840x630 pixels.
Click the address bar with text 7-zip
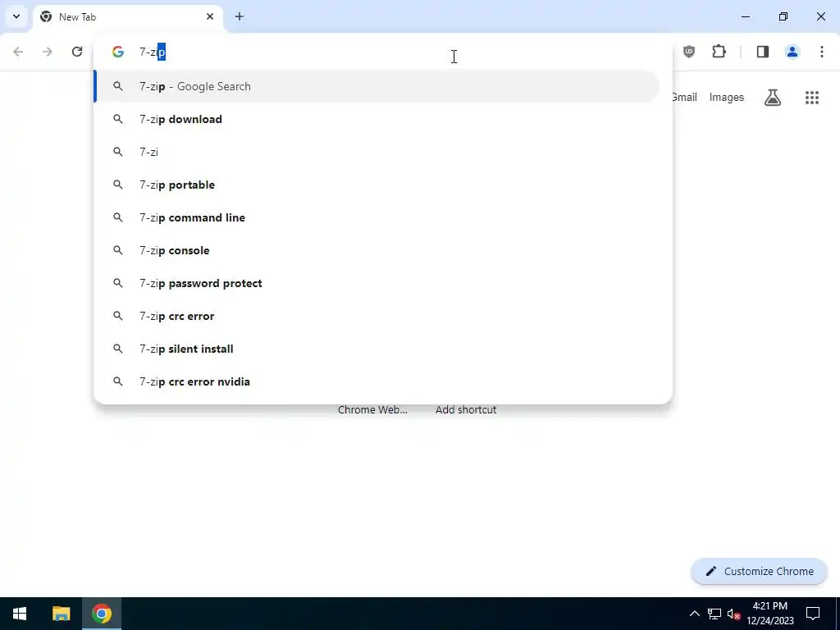pyautogui.click(x=383, y=52)
